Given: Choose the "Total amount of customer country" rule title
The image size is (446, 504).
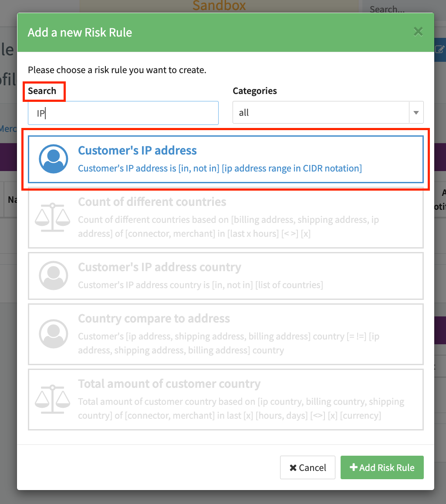Looking at the screenshot, I should point(169,384).
